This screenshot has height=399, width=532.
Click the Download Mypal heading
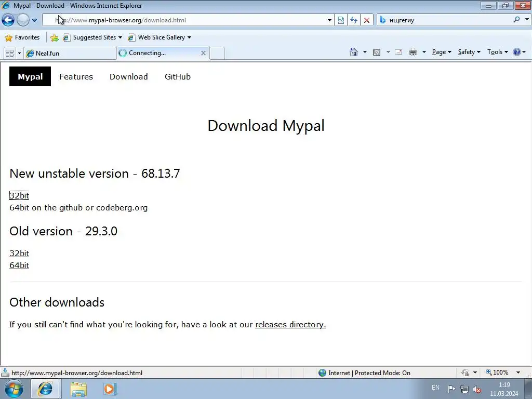coord(266,126)
